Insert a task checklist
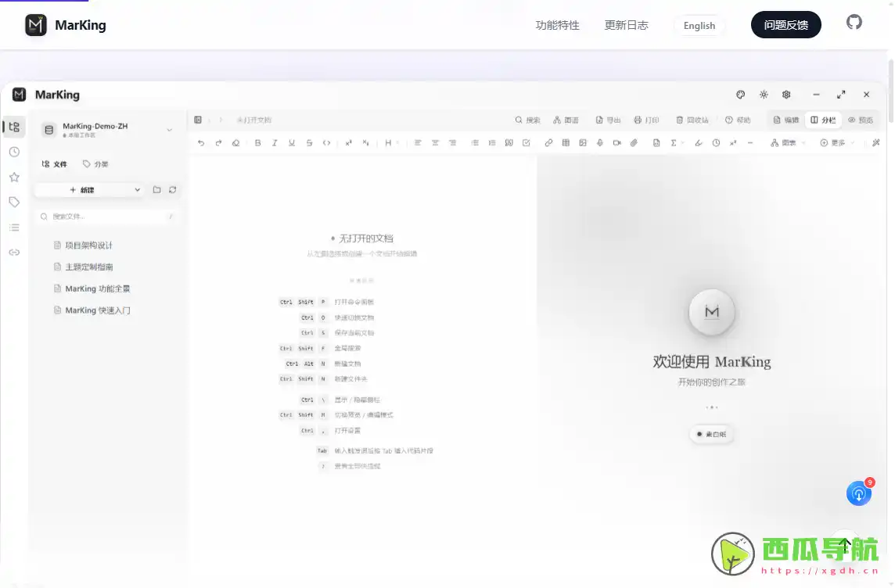The height and width of the screenshot is (588, 895). tap(527, 143)
